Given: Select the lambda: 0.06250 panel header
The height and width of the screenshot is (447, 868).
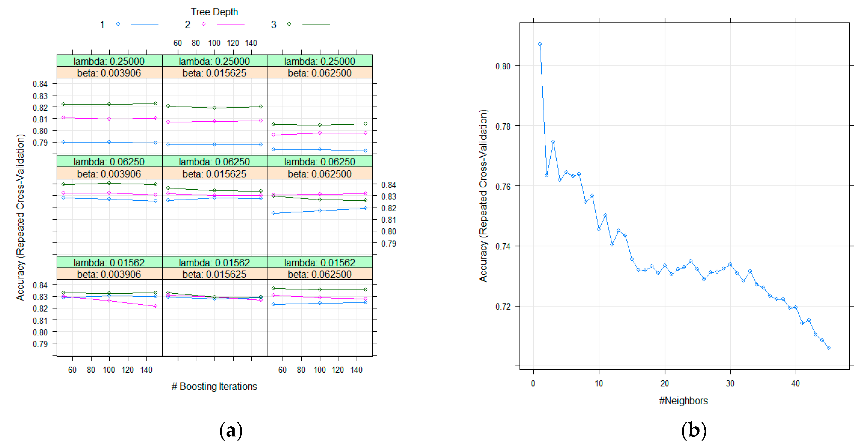Looking at the screenshot, I should coord(110,161).
